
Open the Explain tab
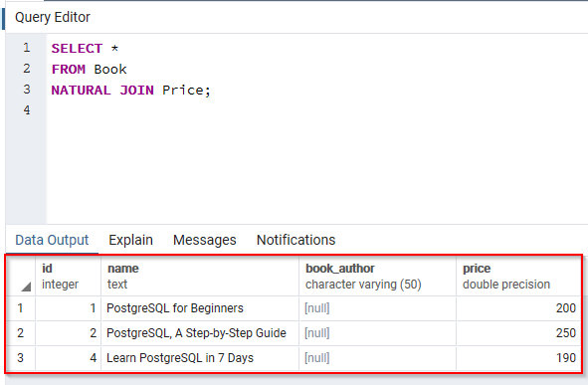pyautogui.click(x=130, y=240)
